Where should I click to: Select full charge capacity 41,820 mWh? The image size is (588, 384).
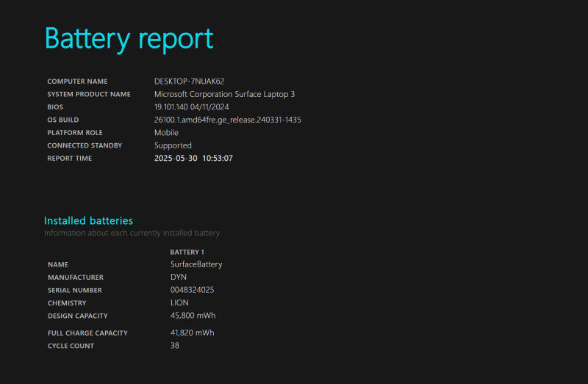[193, 333]
